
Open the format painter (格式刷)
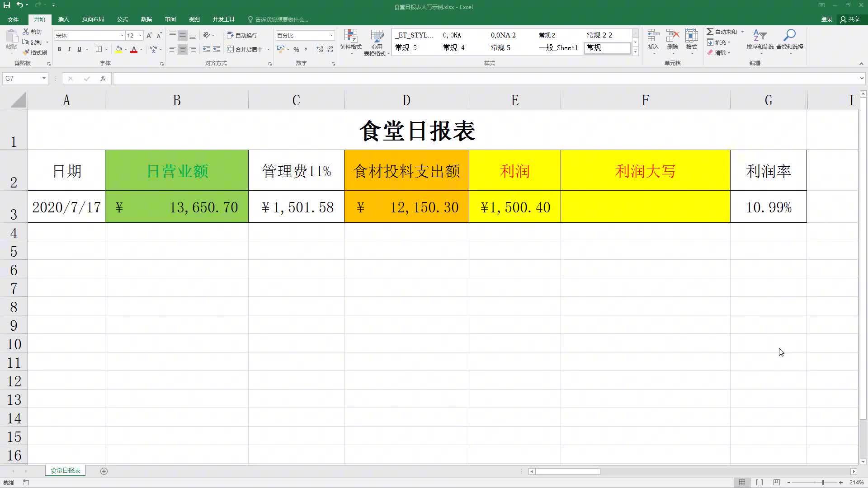[x=35, y=52]
